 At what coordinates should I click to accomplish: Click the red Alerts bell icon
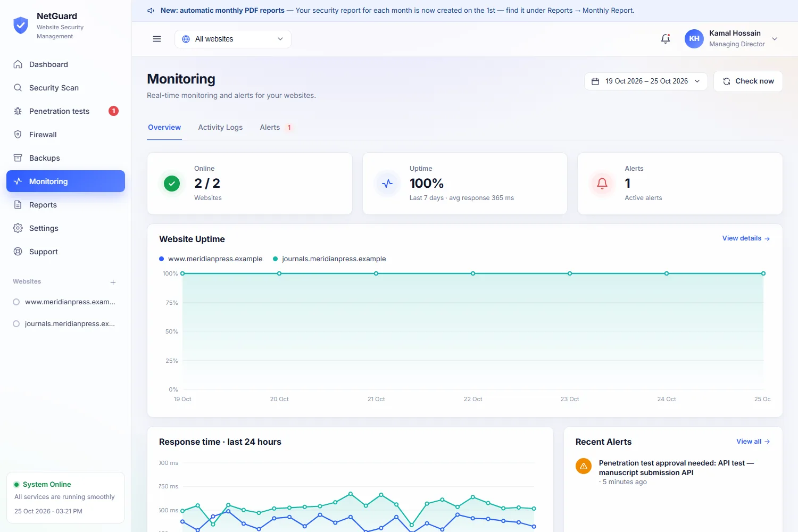pyautogui.click(x=602, y=184)
